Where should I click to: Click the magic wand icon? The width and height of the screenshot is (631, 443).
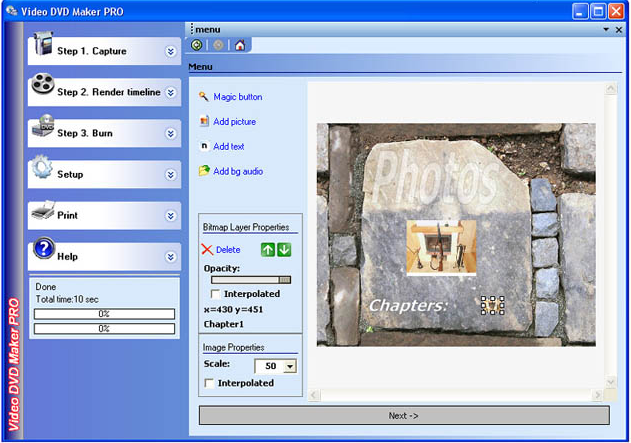pos(204,97)
